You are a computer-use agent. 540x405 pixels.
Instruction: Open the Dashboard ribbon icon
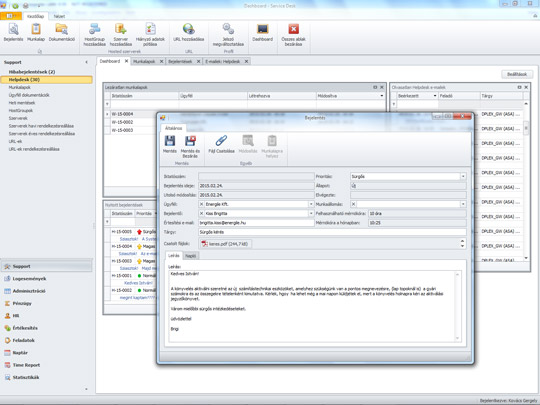pos(262,29)
